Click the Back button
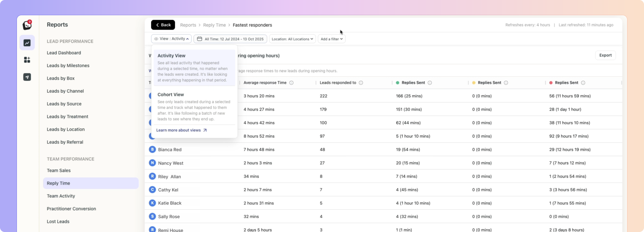Viewport: 644px width, 232px height. (x=163, y=25)
